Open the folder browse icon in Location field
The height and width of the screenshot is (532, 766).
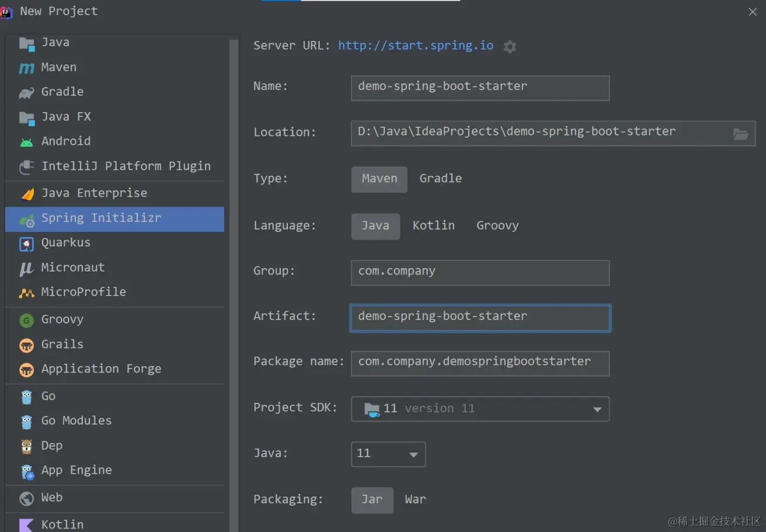click(x=740, y=134)
